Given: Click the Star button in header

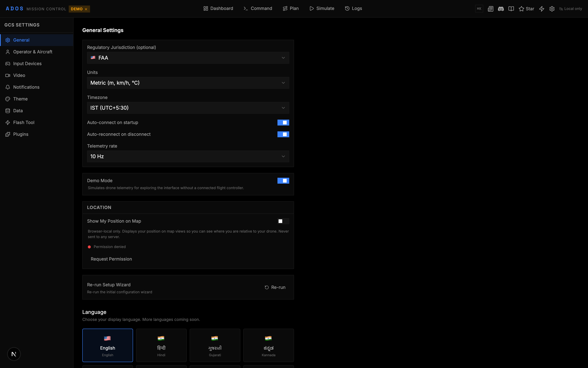Looking at the screenshot, I should pos(526,9).
